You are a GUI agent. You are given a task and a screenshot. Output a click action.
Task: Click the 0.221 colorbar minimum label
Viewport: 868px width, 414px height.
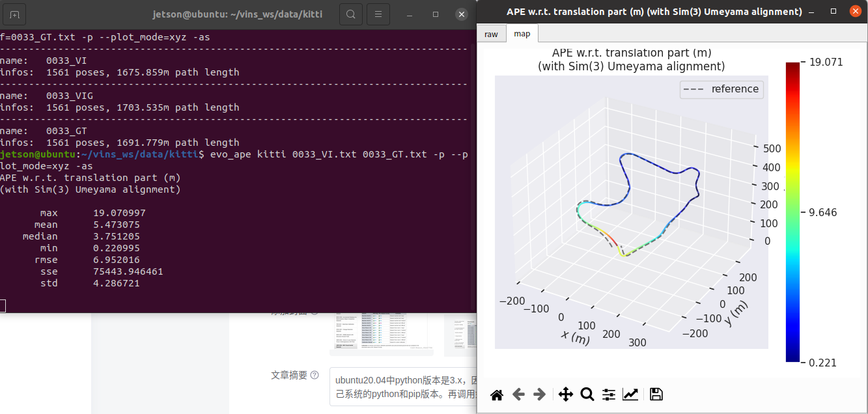[823, 363]
